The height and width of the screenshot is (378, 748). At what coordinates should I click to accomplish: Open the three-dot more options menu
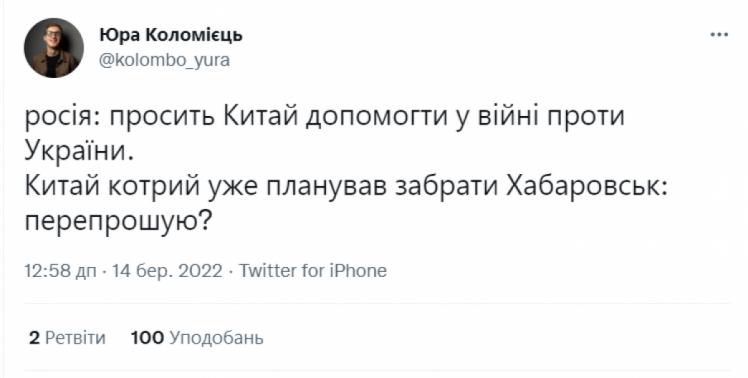tap(719, 35)
